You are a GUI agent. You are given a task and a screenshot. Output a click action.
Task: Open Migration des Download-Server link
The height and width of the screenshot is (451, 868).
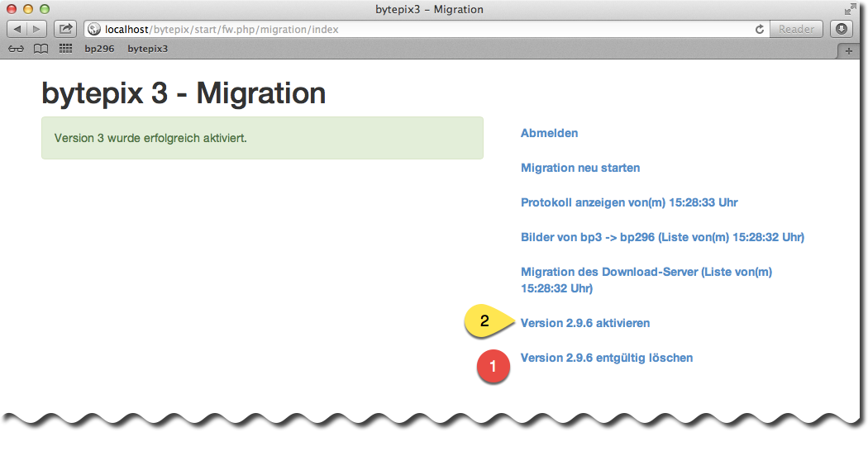pyautogui.click(x=646, y=280)
